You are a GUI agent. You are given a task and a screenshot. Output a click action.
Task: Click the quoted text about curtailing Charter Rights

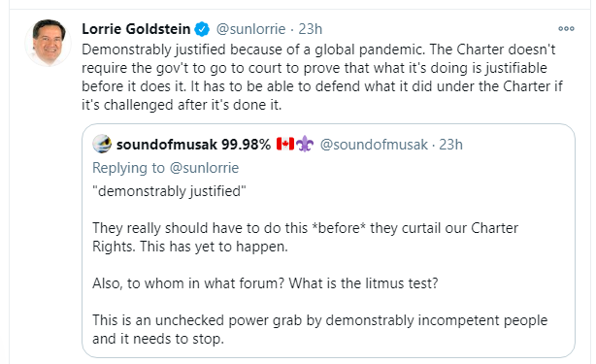pyautogui.click(x=305, y=237)
